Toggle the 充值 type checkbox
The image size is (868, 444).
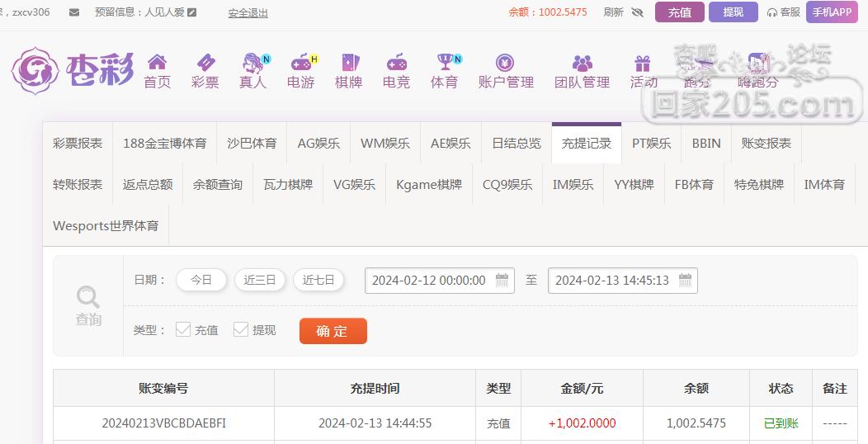[182, 329]
